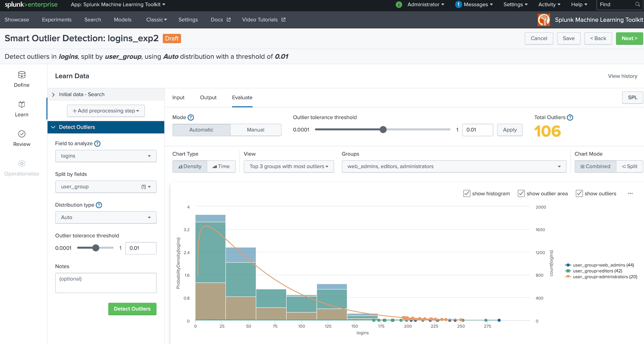This screenshot has height=344, width=644.
Task: Click the Save button
Action: coord(569,38)
